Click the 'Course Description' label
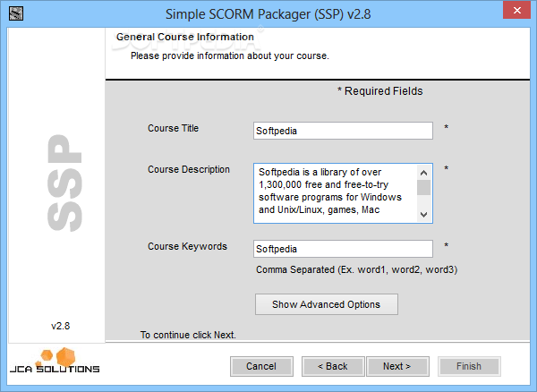 (x=188, y=169)
